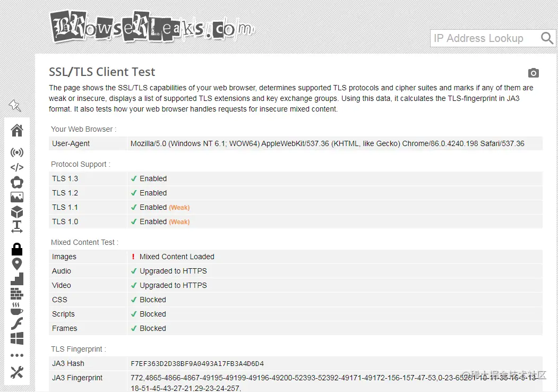Image resolution: width=558 pixels, height=392 pixels.
Task: Open the JavaScript code brackets icon
Action: (17, 167)
